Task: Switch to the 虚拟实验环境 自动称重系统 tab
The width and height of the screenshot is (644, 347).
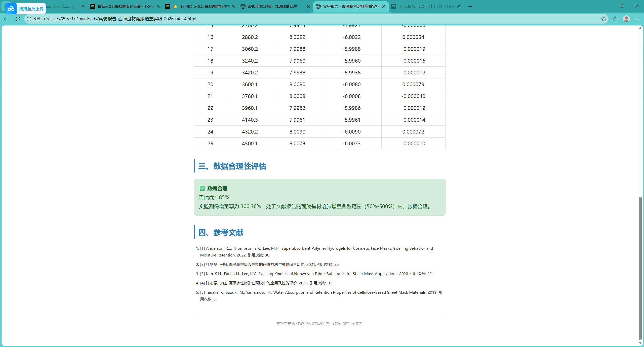Action: 272,7
